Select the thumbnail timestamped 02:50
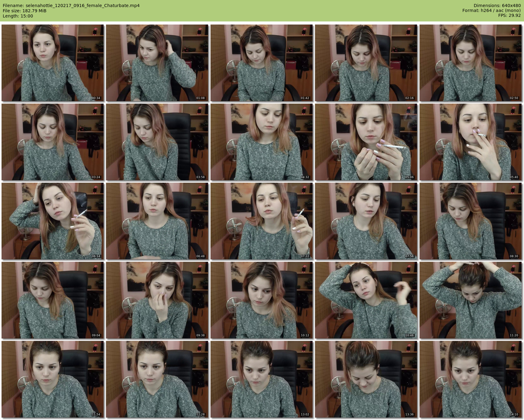 (x=471, y=63)
